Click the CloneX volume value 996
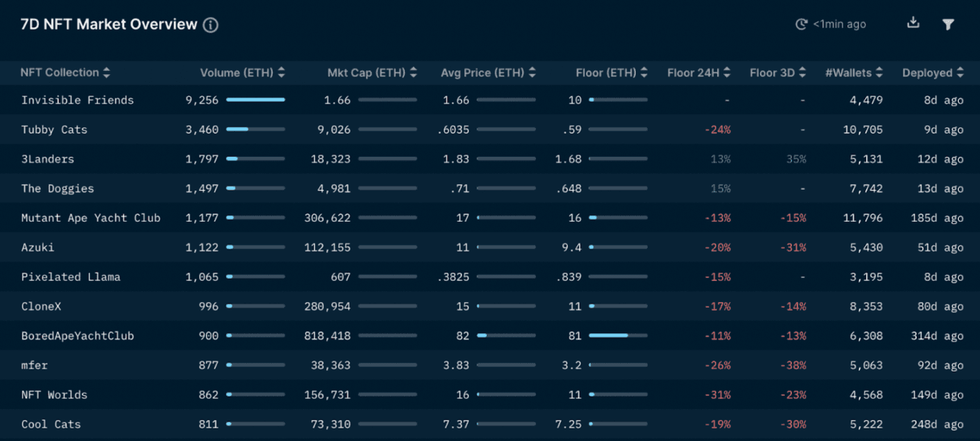 (x=208, y=307)
